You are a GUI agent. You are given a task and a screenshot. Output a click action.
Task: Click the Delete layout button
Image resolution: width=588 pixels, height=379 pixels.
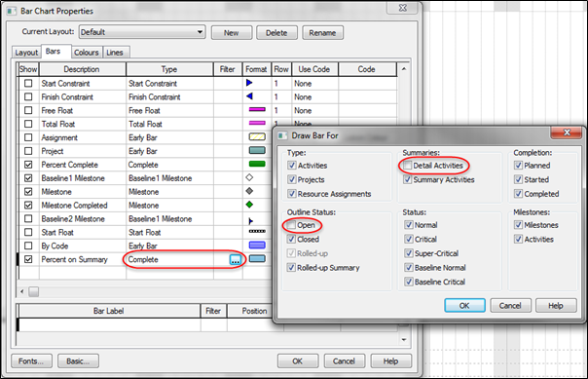click(276, 33)
